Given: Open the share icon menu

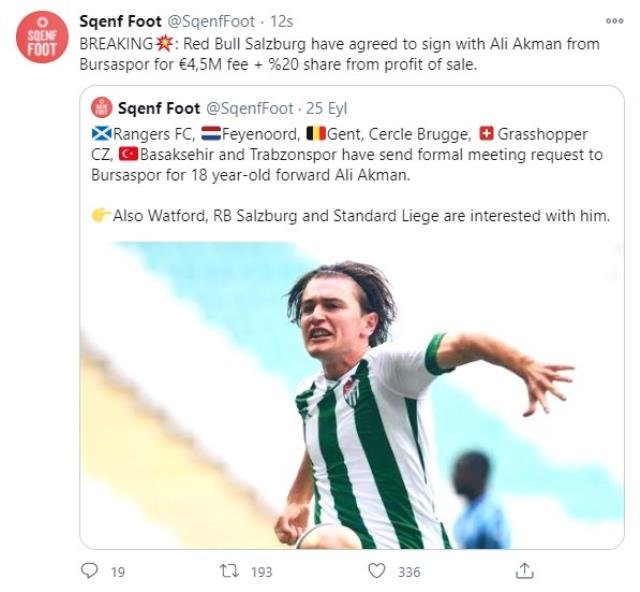Looking at the screenshot, I should [x=522, y=570].
